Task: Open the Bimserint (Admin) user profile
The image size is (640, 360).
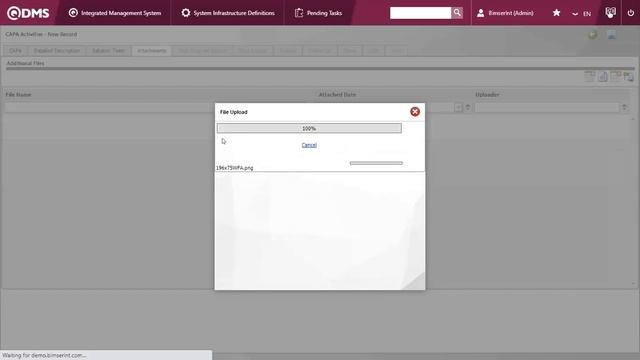Action: pos(505,13)
